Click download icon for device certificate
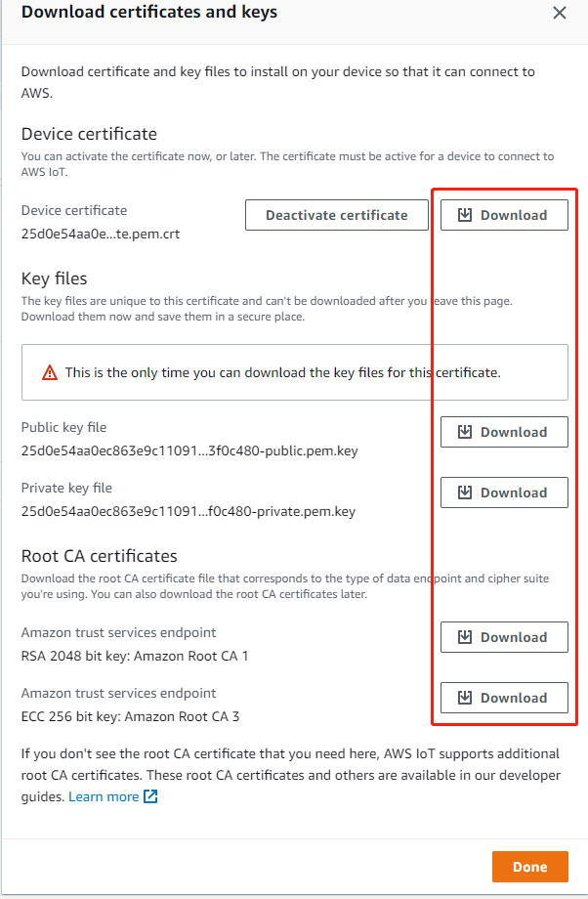This screenshot has height=899, width=588. [x=465, y=215]
